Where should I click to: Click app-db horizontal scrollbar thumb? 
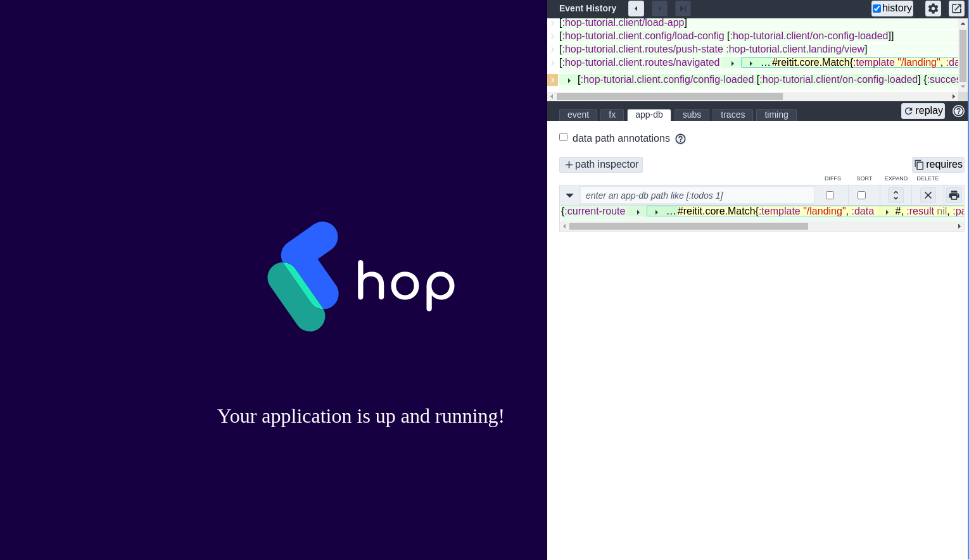point(688,227)
